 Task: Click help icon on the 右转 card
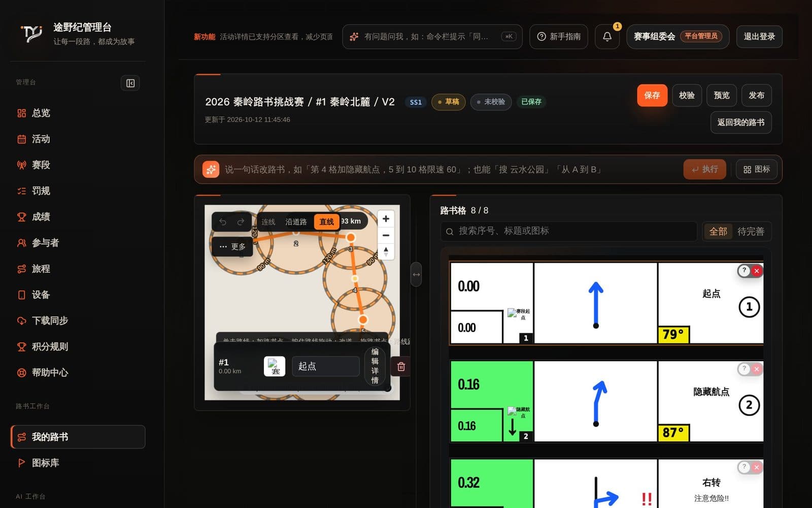coord(745,466)
